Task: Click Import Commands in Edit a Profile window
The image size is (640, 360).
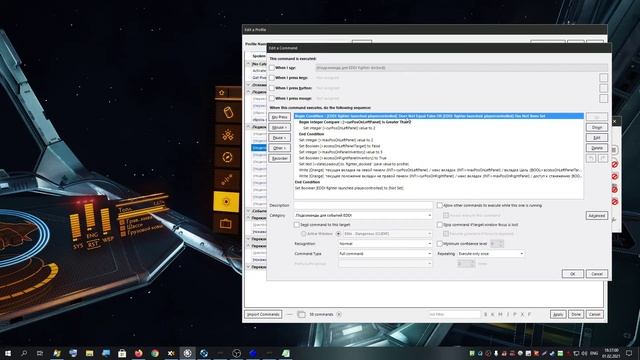Action: 263,314
